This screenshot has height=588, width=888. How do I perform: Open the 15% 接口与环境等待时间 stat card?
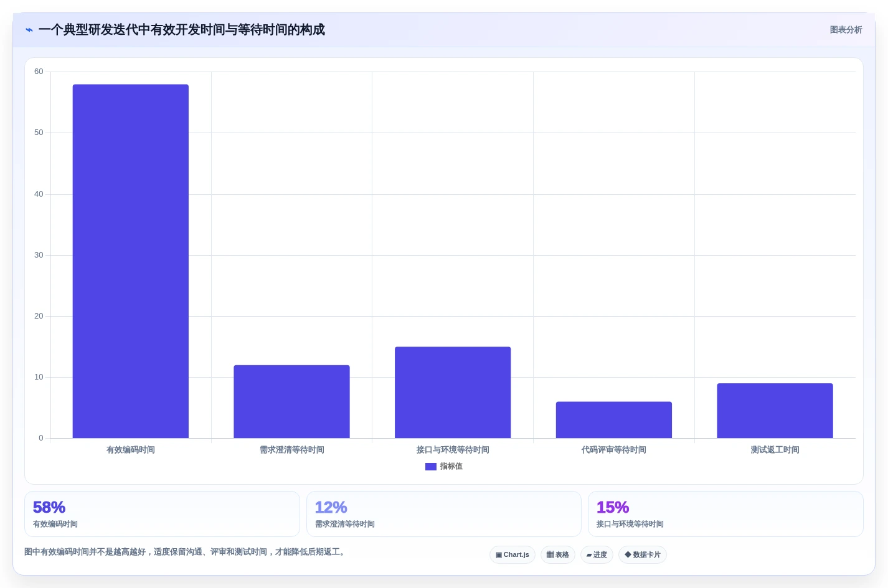[x=725, y=514]
